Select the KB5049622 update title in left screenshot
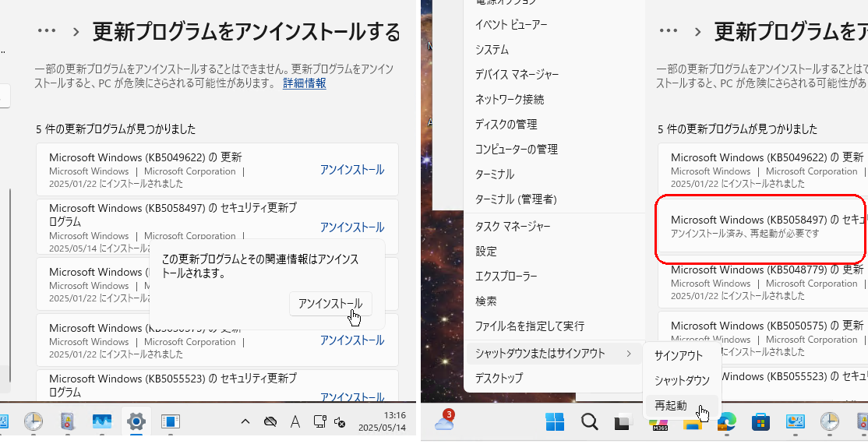The image size is (868, 444). click(x=146, y=157)
